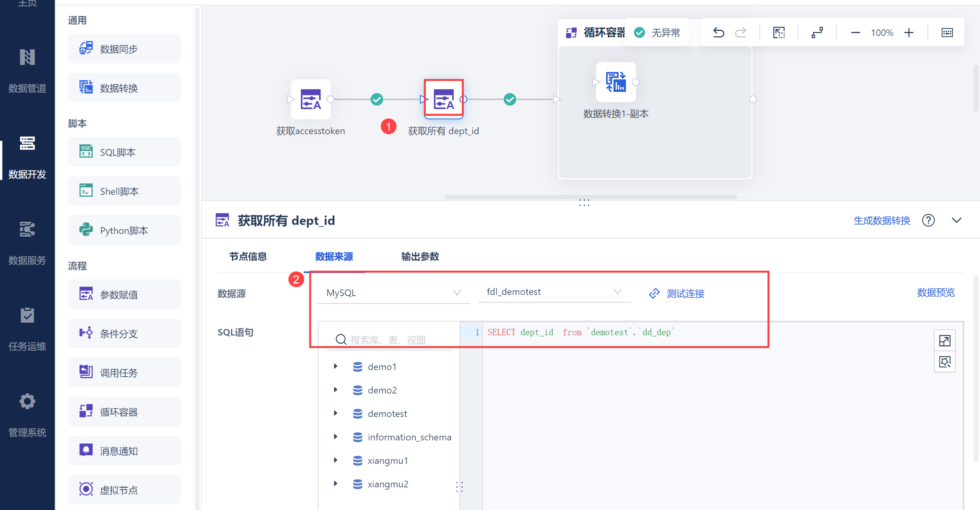Select the 获取accesstoken node icon
Viewport: 980px width, 510px height.
tap(310, 99)
